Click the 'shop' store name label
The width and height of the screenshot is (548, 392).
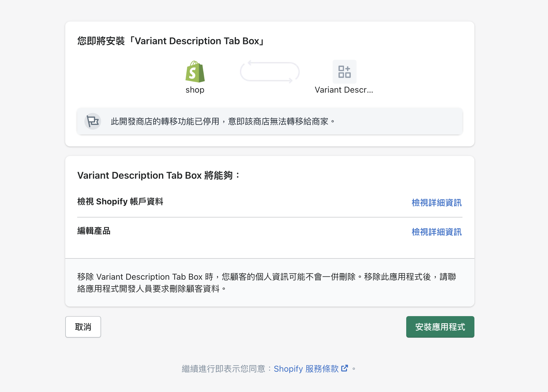(x=195, y=90)
